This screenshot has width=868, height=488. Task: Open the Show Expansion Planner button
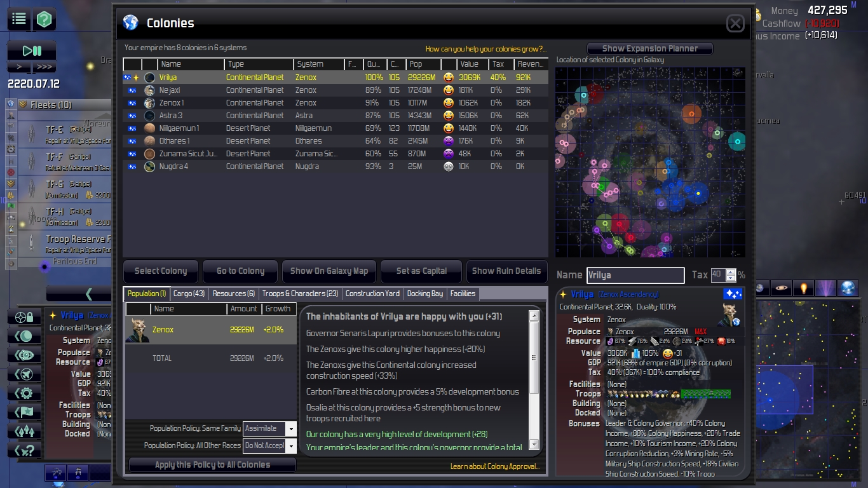click(649, 48)
